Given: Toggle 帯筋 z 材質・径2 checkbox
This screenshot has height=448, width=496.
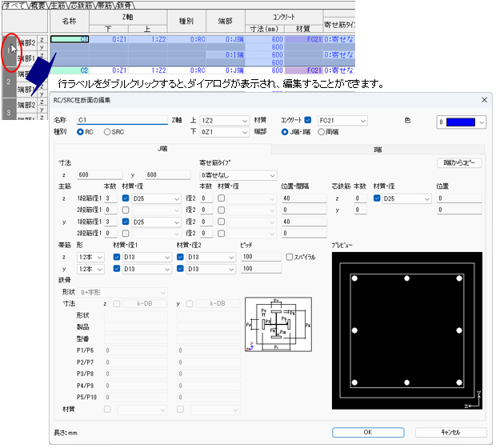Looking at the screenshot, I should (x=180, y=257).
